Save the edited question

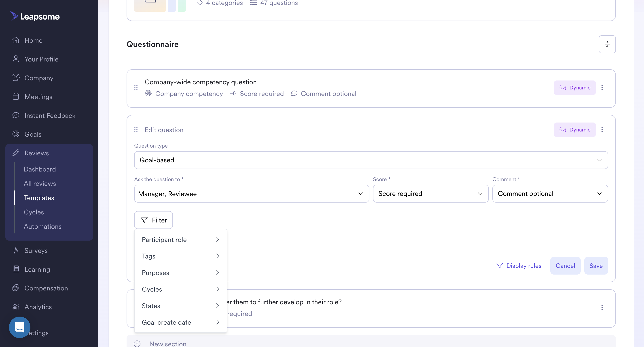[x=596, y=265]
